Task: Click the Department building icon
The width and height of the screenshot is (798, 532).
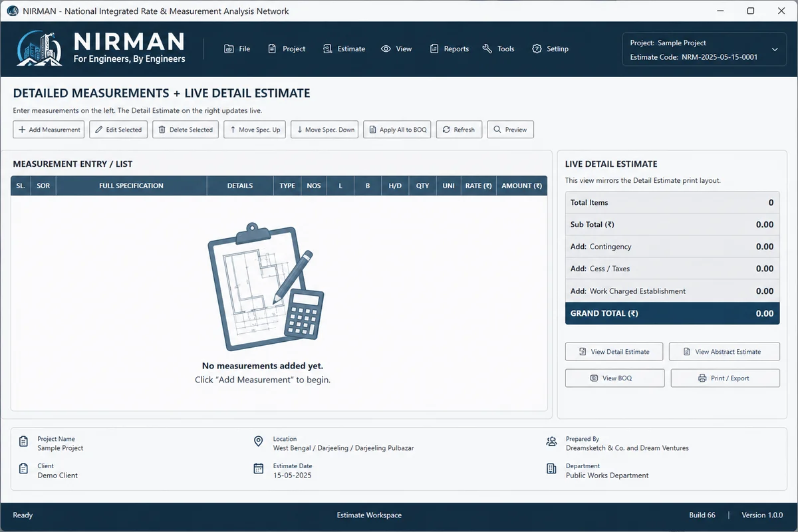Action: click(551, 469)
